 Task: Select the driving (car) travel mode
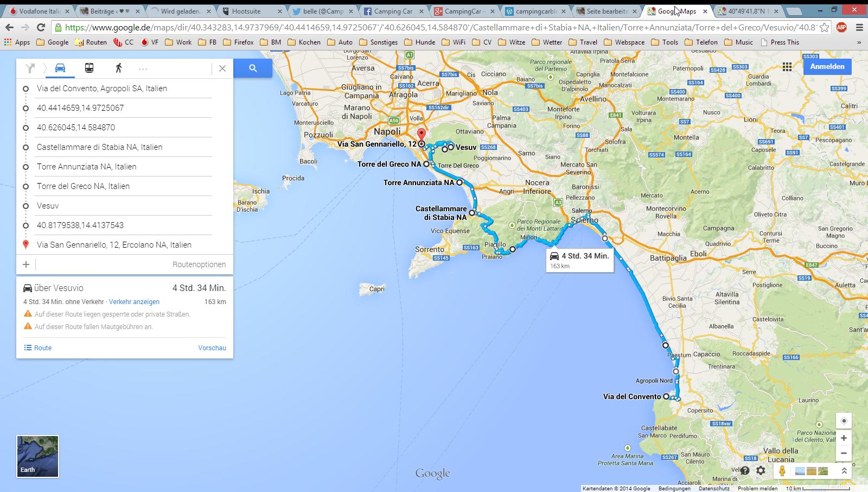tap(60, 68)
